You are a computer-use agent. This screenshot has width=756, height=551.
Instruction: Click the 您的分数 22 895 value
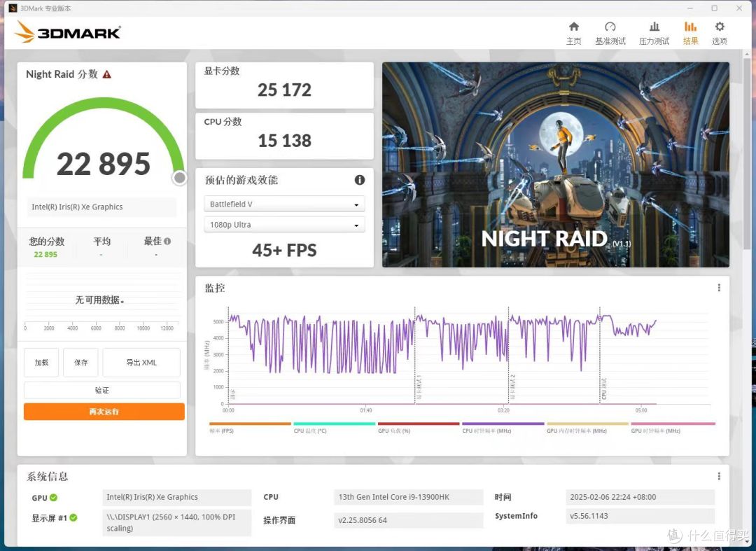45,255
